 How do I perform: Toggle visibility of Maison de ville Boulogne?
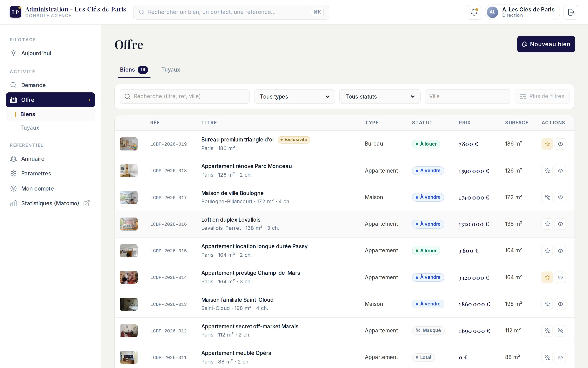coord(560,197)
